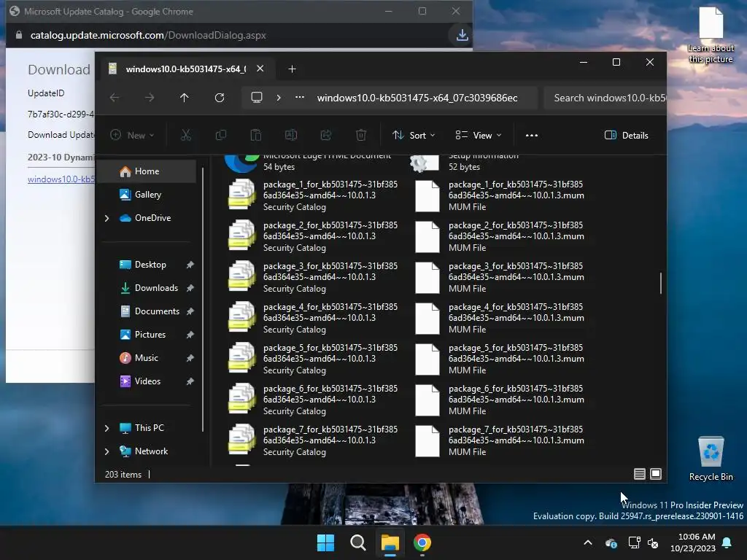
Task: Refresh the folder view
Action: [x=220, y=98]
